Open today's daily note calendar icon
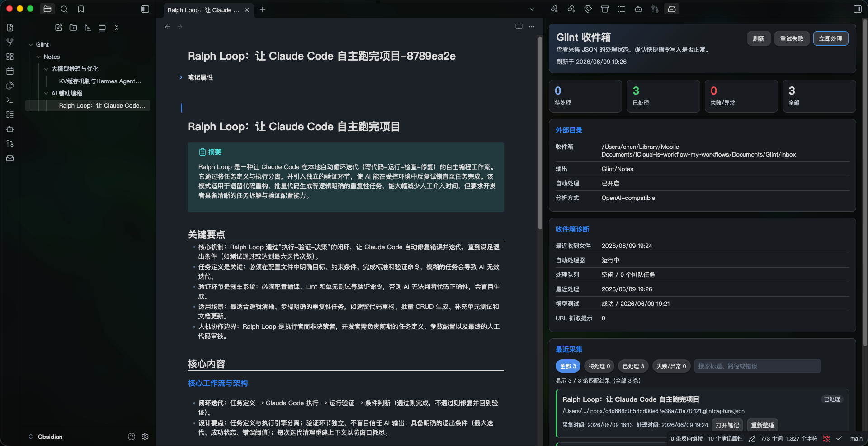868x446 pixels. point(10,71)
